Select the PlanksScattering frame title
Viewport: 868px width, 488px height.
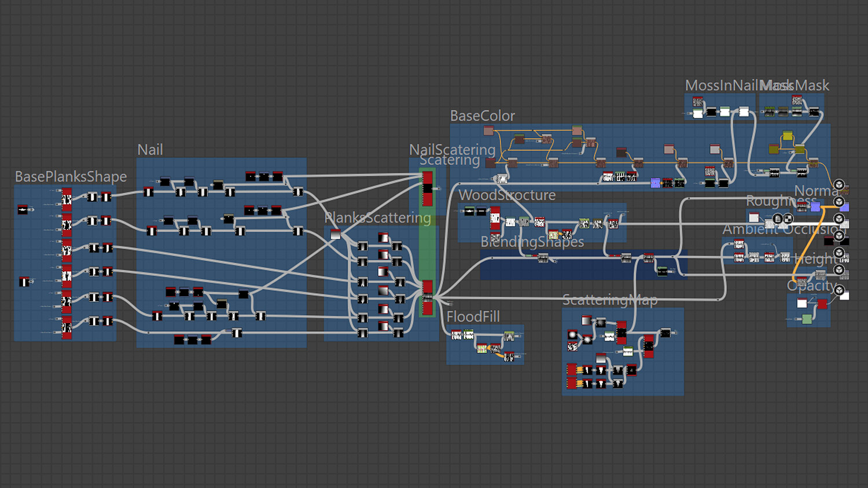378,218
